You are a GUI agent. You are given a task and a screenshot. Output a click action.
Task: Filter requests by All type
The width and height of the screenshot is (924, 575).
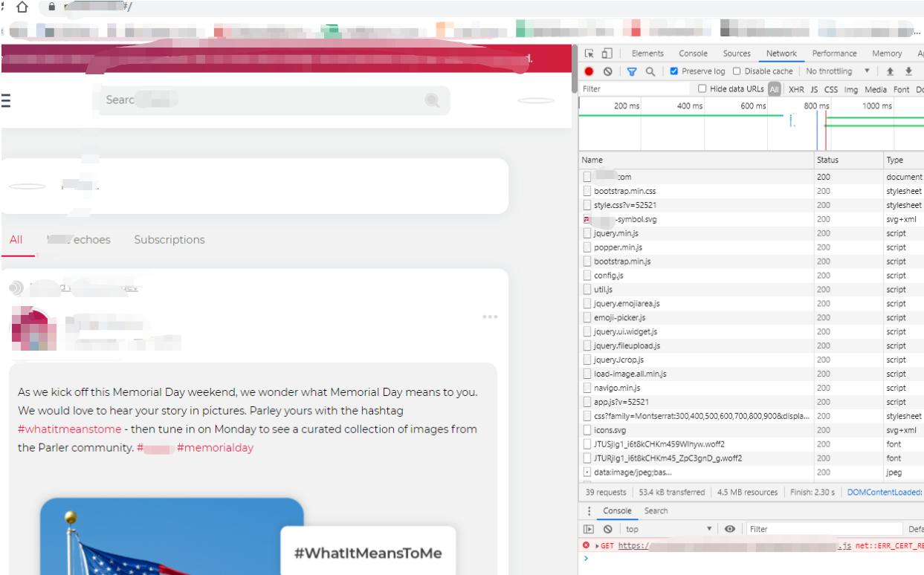[775, 89]
